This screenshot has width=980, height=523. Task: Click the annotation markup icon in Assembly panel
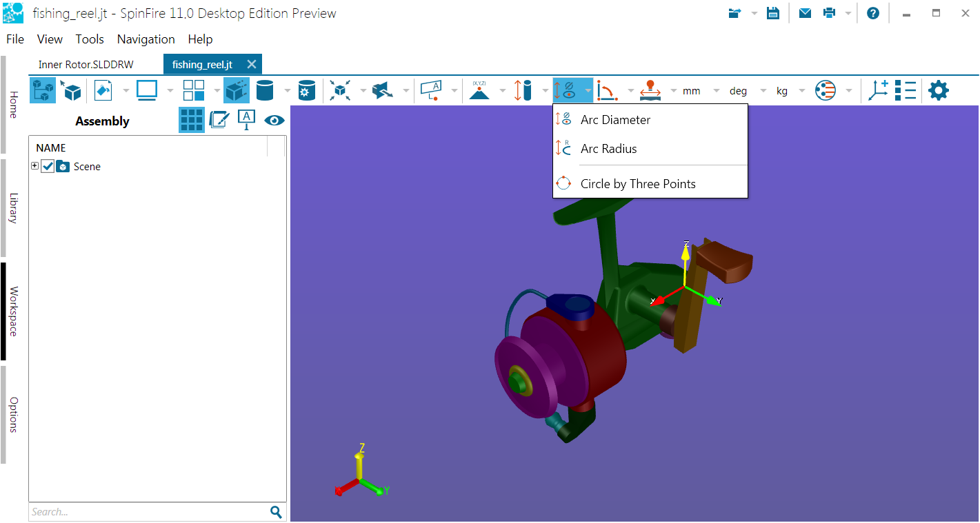point(219,120)
